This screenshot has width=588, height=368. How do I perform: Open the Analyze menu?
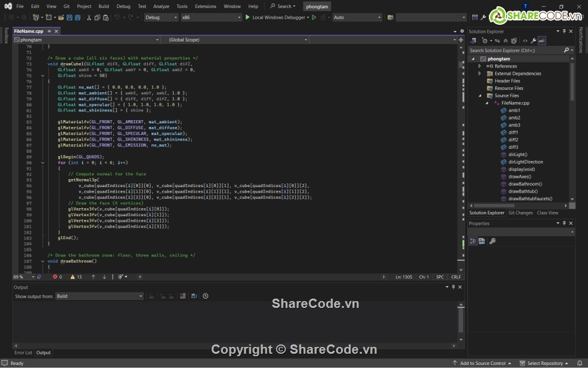(161, 6)
